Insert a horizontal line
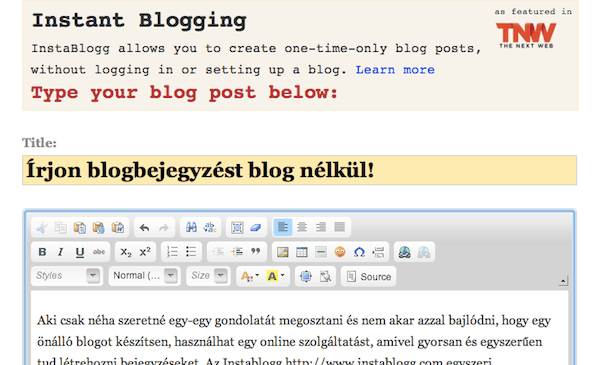 [x=321, y=252]
